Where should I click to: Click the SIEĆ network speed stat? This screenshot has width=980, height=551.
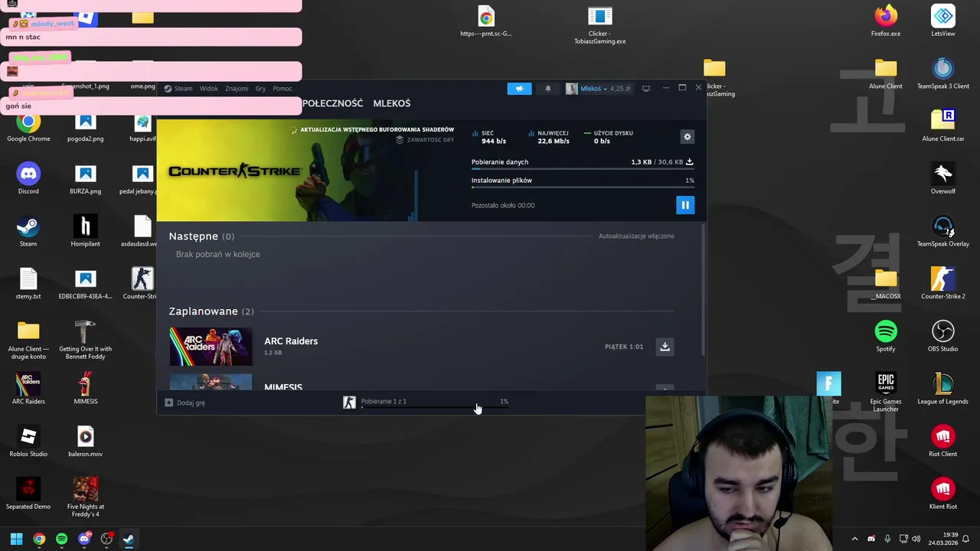pyautogui.click(x=489, y=137)
